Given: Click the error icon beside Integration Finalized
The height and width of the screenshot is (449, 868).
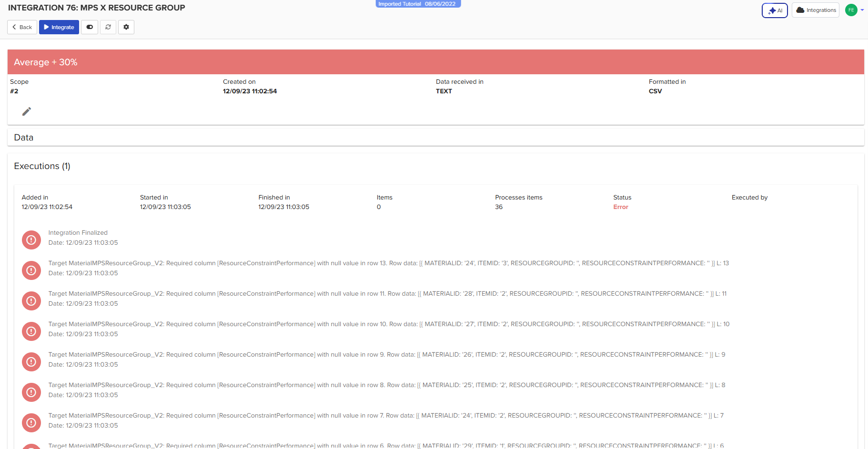Looking at the screenshot, I should click(x=31, y=240).
